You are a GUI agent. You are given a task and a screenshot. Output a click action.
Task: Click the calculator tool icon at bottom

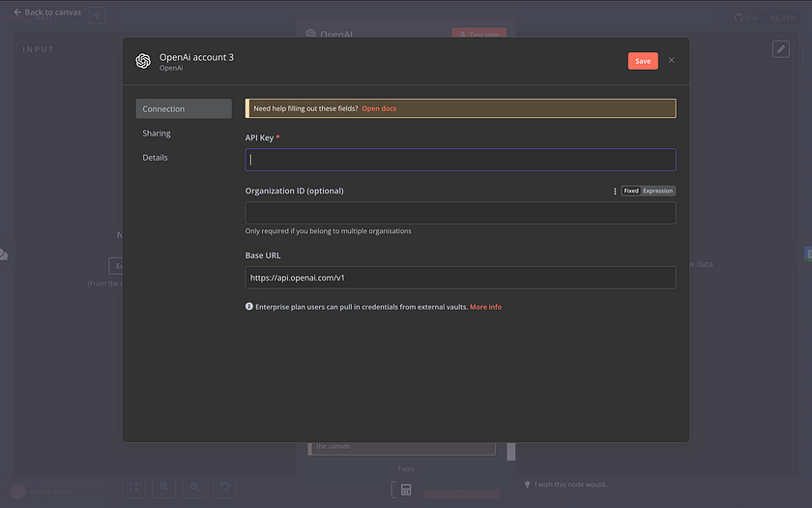click(x=405, y=490)
